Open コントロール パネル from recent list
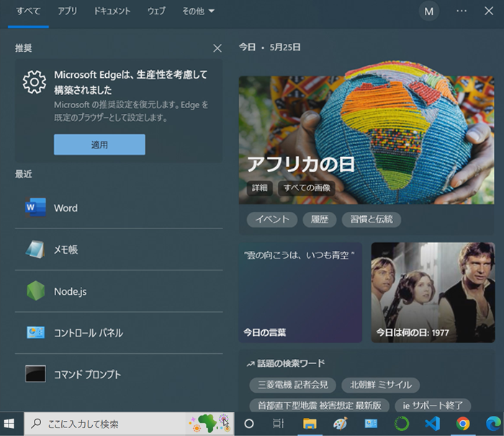This screenshot has width=504, height=436. [x=119, y=333]
